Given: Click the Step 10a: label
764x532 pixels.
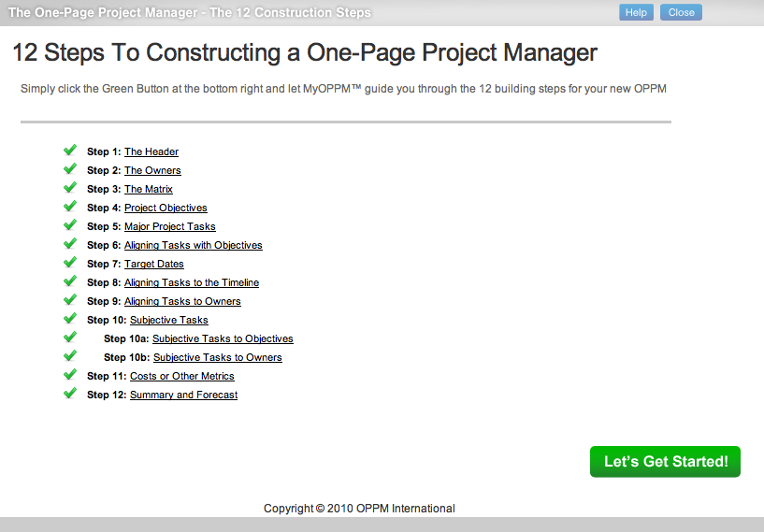Looking at the screenshot, I should coord(126,338).
